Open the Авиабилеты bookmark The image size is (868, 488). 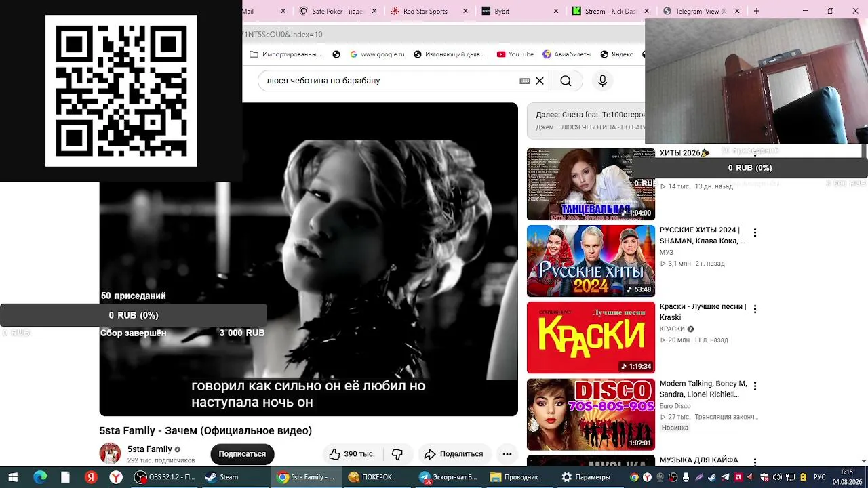coord(566,54)
